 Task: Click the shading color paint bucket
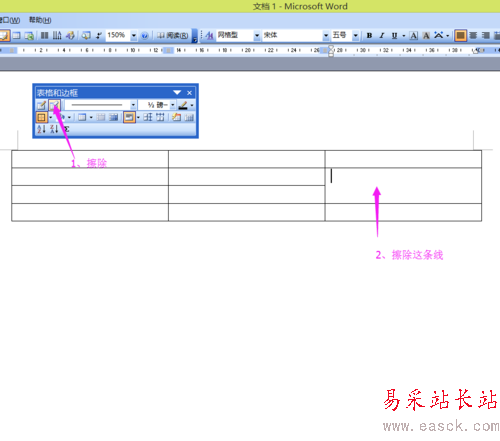[x=61, y=117]
